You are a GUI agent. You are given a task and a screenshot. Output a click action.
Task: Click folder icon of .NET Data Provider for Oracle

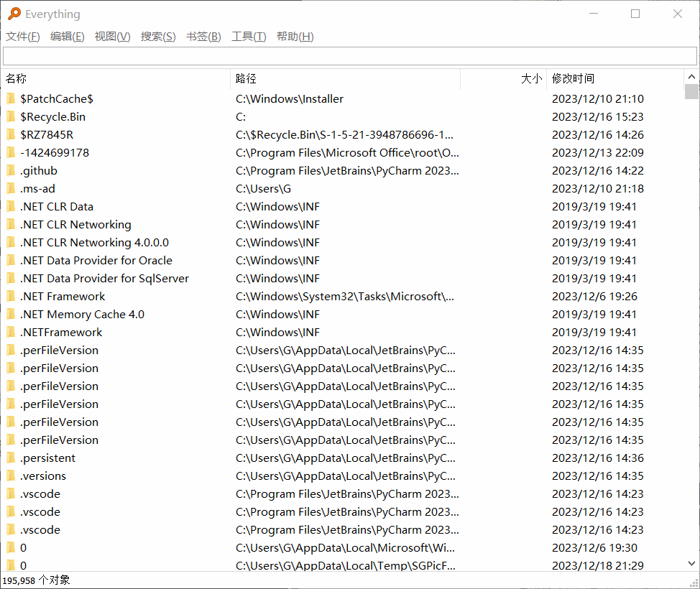11,260
